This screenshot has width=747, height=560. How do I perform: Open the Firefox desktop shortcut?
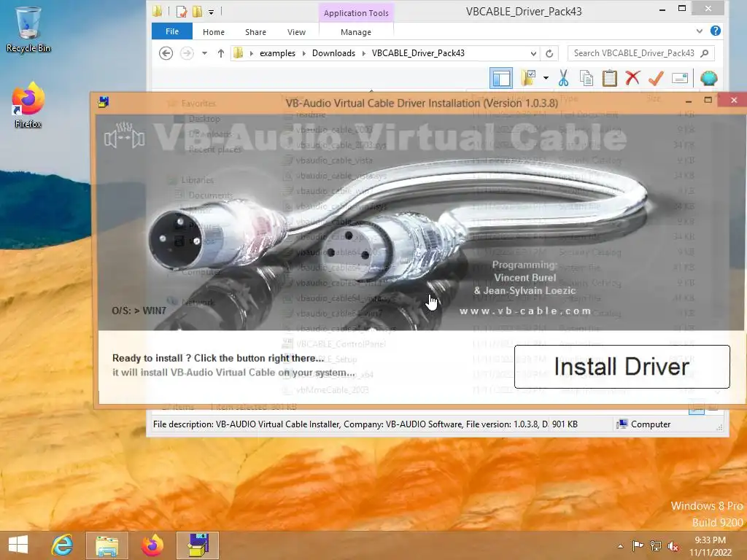(x=28, y=105)
